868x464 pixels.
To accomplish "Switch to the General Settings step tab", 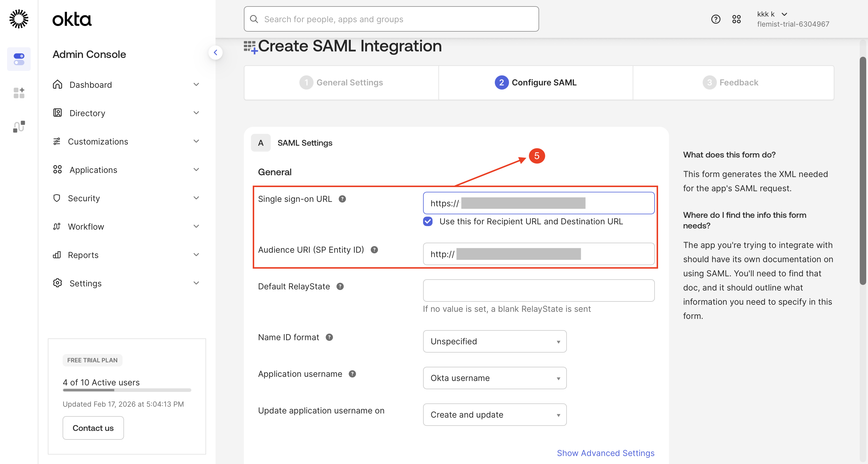I will [341, 83].
